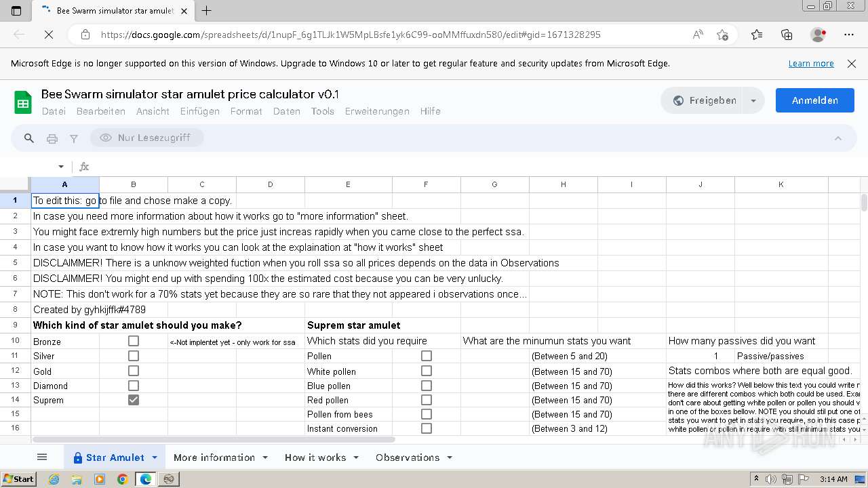Viewport: 868px width, 488px height.
Task: Click the search icon in the toolbar
Action: 29,138
